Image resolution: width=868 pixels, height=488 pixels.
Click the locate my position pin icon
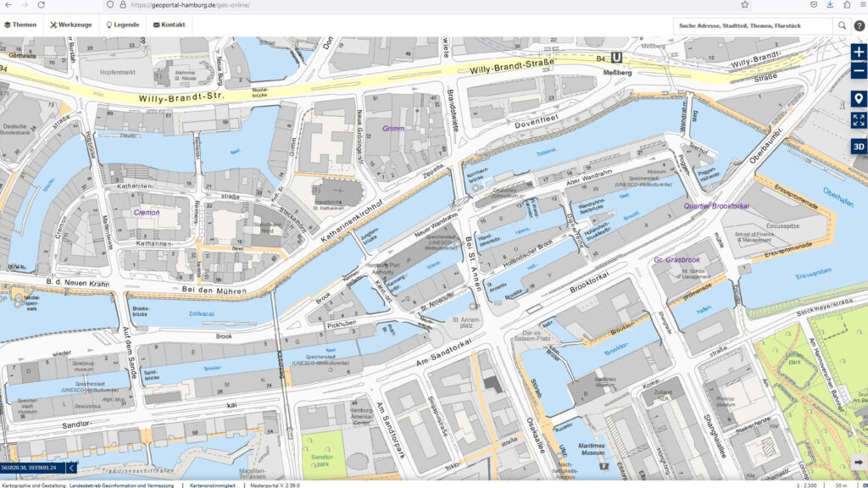click(859, 99)
